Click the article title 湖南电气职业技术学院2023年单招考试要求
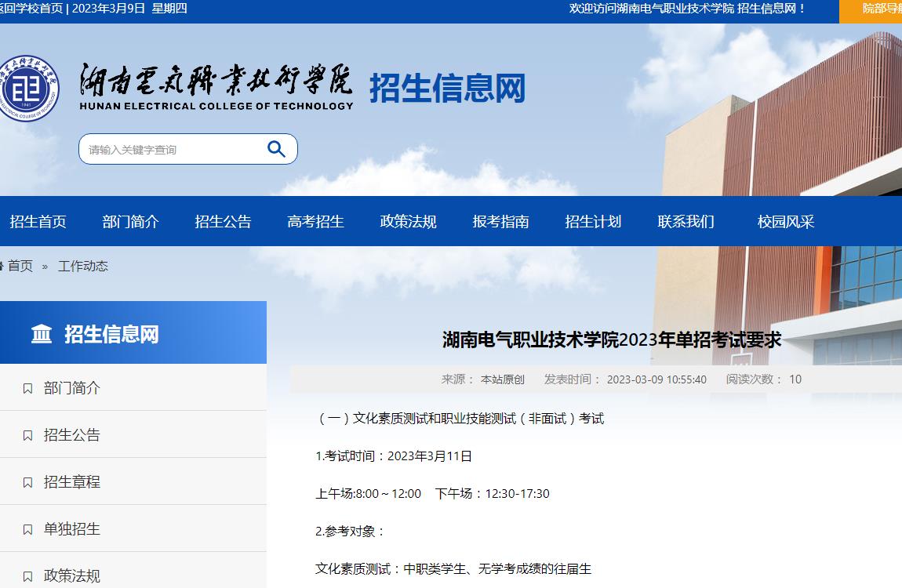This screenshot has width=902, height=588. (612, 340)
